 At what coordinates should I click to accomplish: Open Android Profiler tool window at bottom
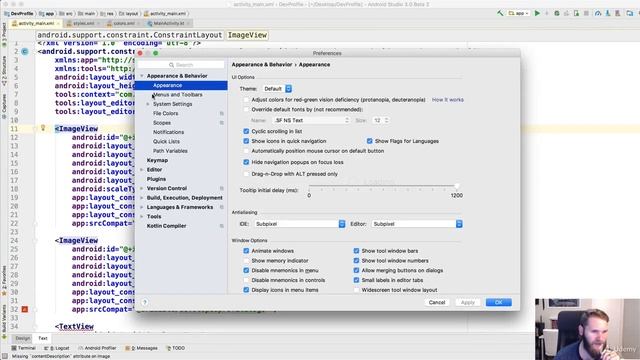click(97, 348)
